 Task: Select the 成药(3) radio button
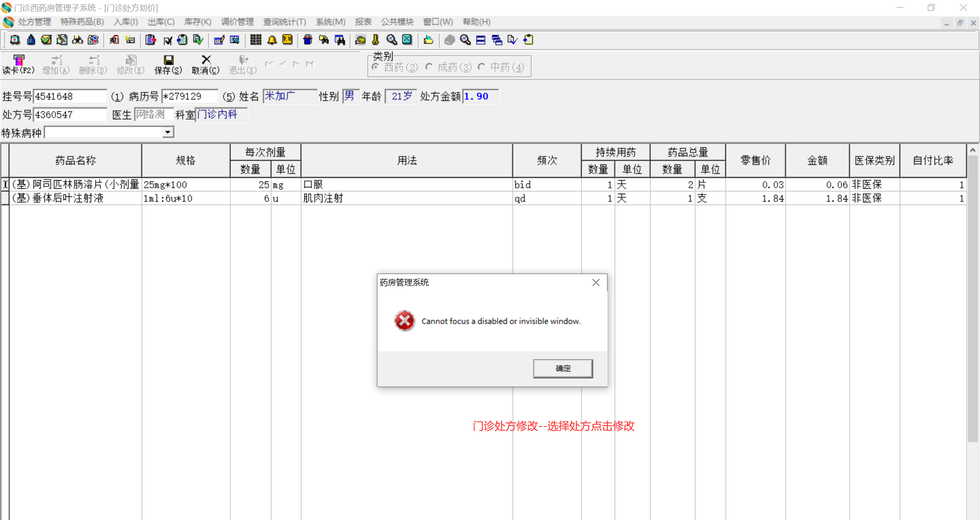[x=429, y=67]
